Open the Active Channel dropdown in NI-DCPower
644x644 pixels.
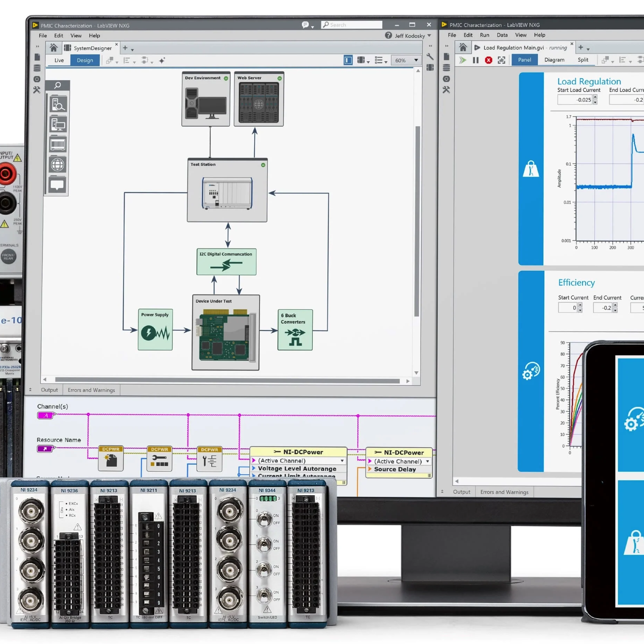[x=342, y=460]
